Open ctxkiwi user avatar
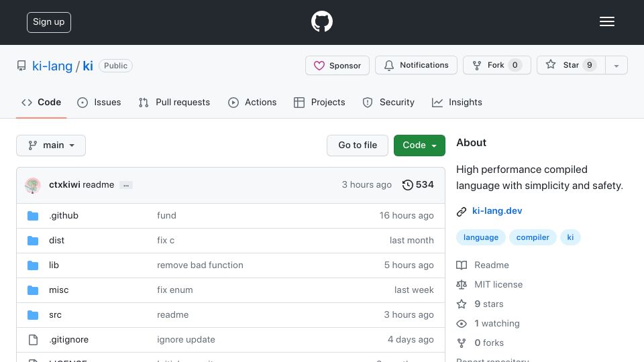 click(x=32, y=185)
